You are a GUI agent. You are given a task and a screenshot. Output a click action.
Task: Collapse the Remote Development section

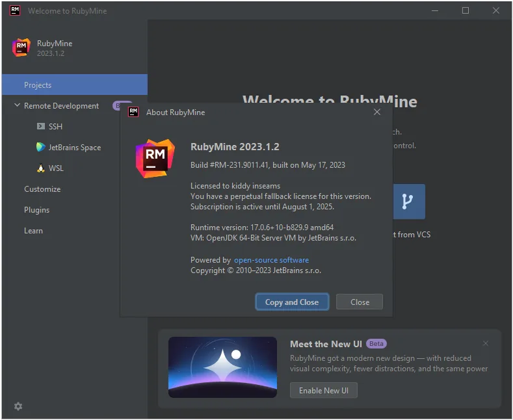coord(17,105)
